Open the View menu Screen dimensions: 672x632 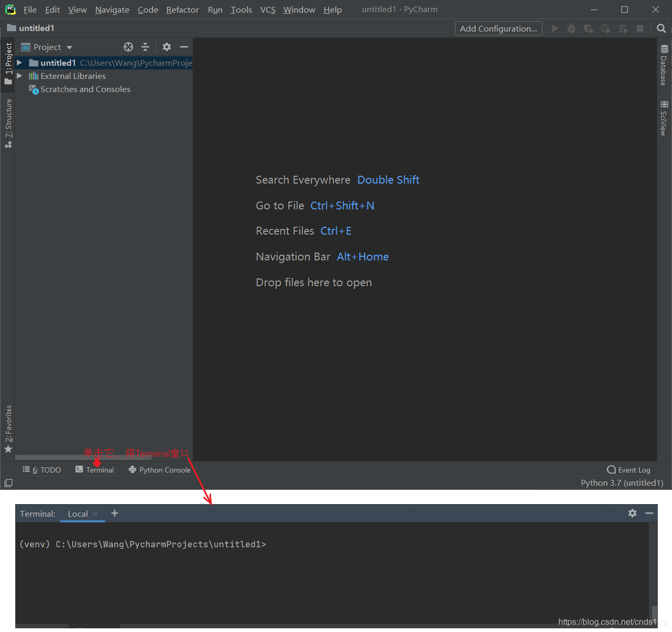point(77,9)
